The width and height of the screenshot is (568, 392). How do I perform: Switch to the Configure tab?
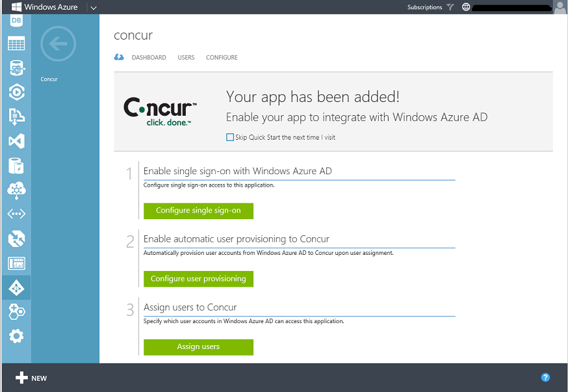click(x=222, y=57)
